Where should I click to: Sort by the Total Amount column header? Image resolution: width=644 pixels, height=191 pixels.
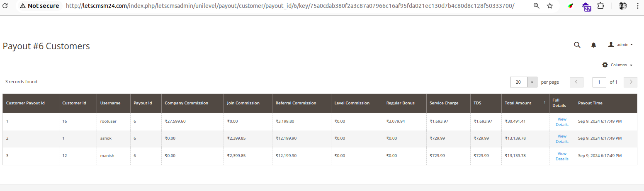point(524,103)
